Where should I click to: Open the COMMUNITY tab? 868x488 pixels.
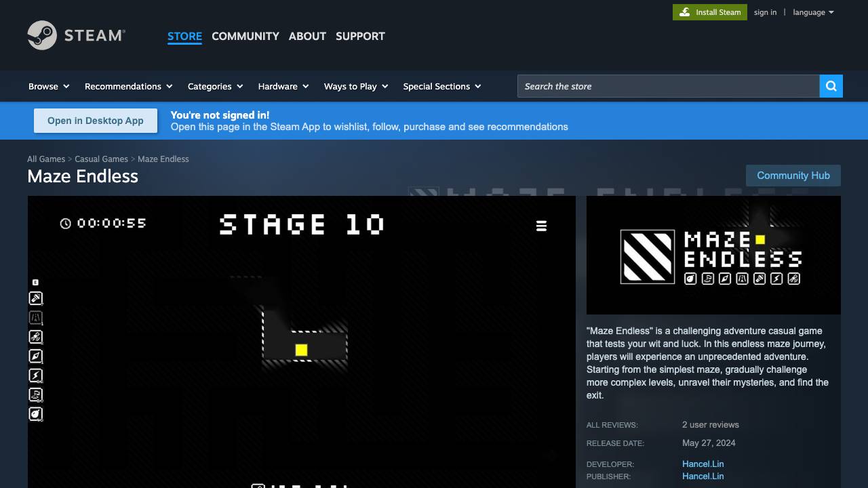[x=245, y=36]
